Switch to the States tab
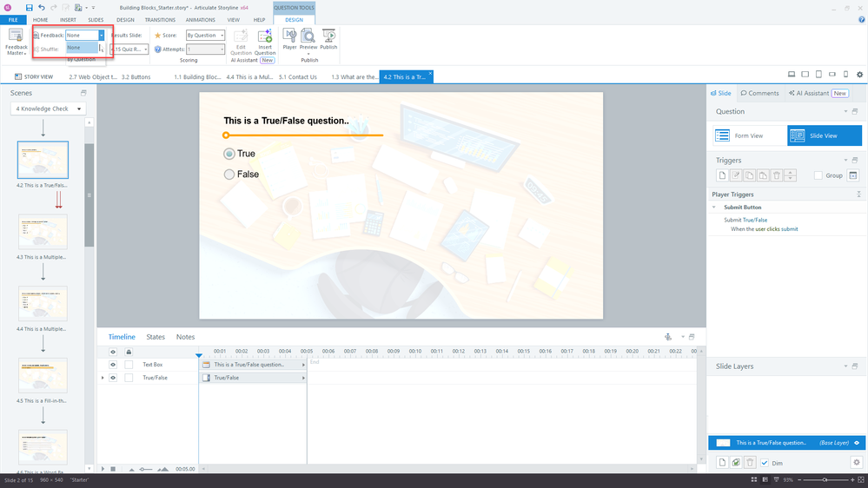 pyautogui.click(x=156, y=337)
